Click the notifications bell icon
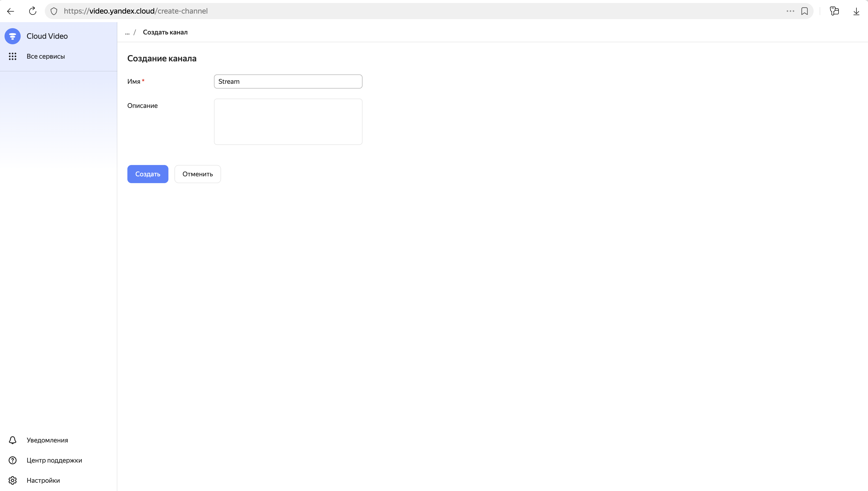The width and height of the screenshot is (868, 491). (13, 440)
